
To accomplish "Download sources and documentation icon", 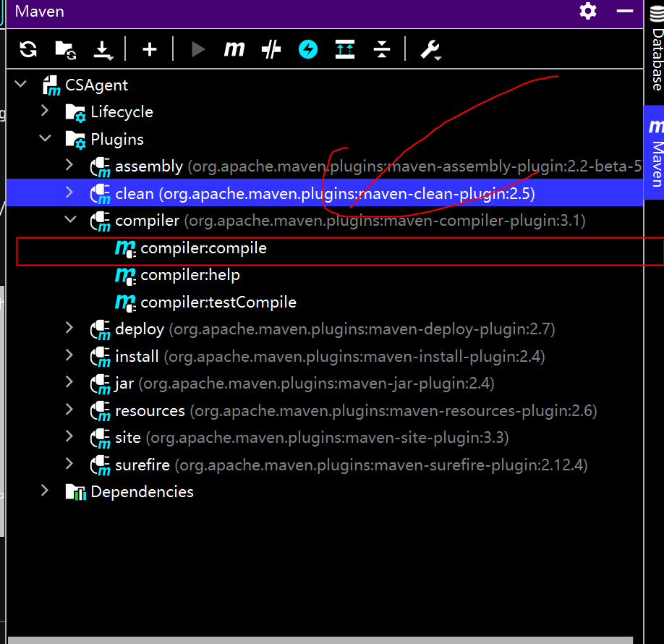I will pyautogui.click(x=103, y=50).
